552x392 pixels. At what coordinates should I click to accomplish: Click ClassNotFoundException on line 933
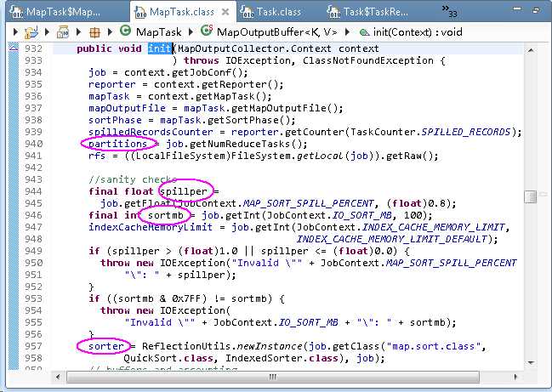tap(368, 60)
